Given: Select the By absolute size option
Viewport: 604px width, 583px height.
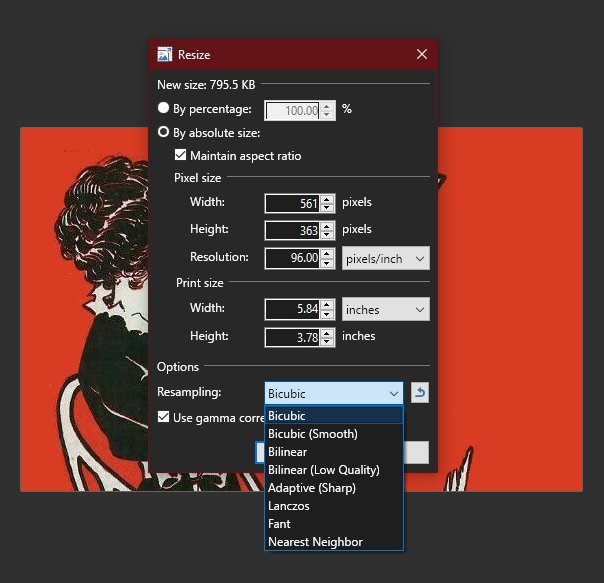Looking at the screenshot, I should 164,132.
